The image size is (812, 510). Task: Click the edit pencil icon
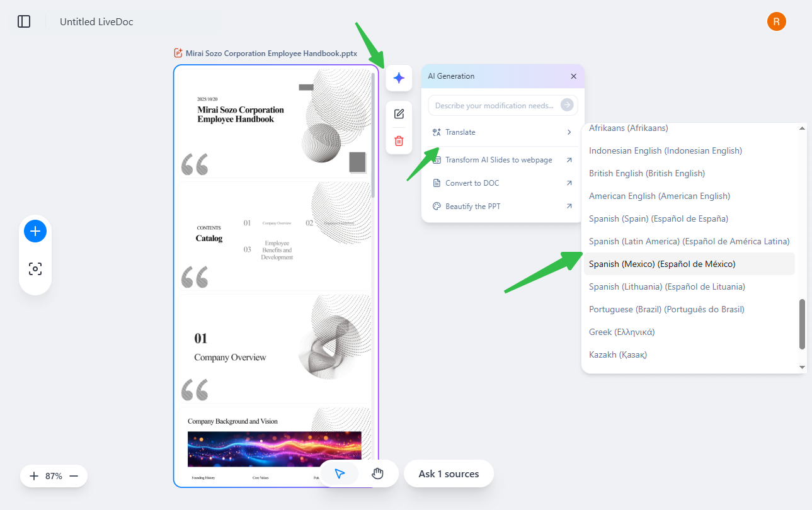[399, 114]
